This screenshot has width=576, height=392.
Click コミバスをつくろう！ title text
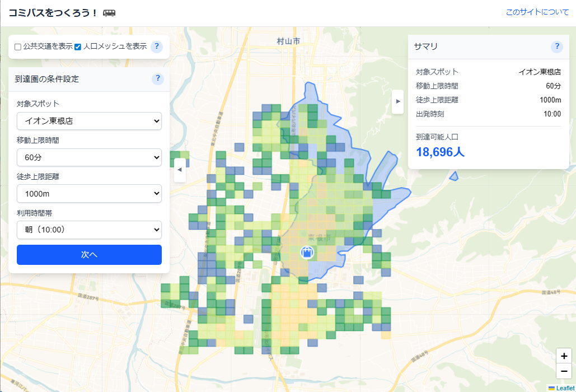click(53, 13)
